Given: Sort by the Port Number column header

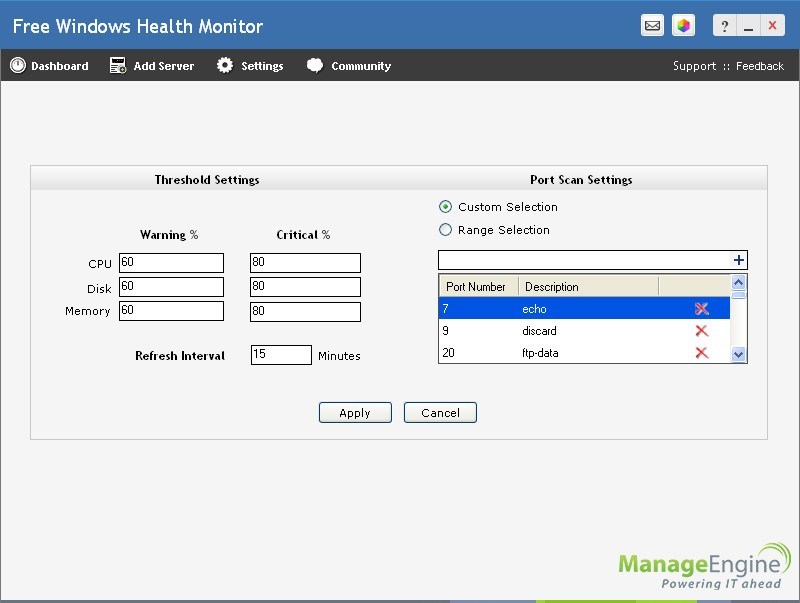Looking at the screenshot, I should click(x=478, y=286).
